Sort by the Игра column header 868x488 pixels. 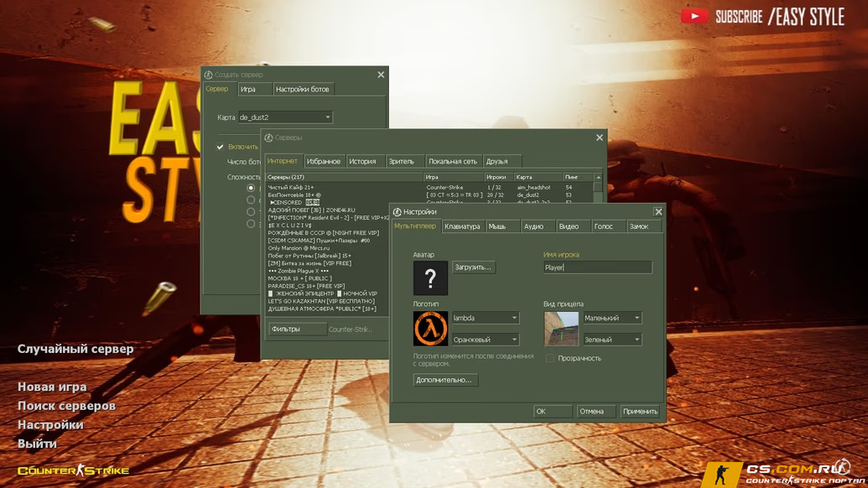click(x=454, y=177)
